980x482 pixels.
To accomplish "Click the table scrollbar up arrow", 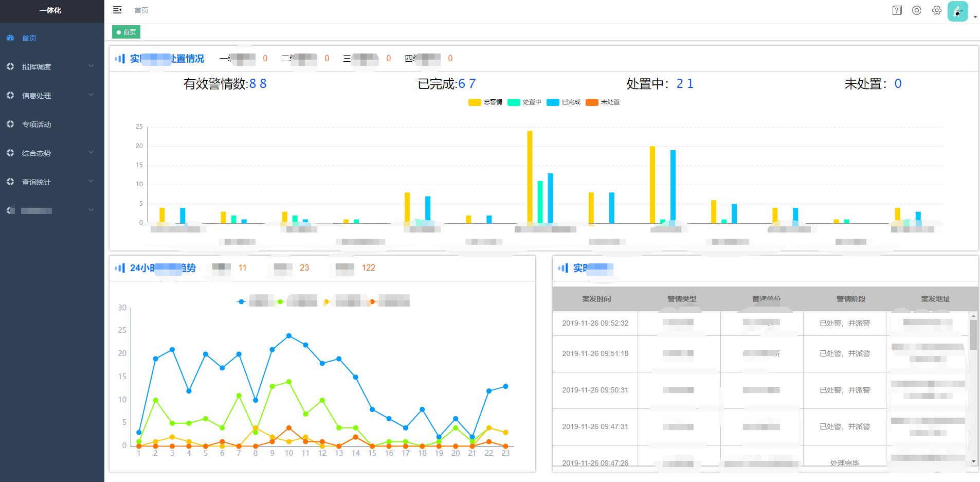I will tap(973, 315).
